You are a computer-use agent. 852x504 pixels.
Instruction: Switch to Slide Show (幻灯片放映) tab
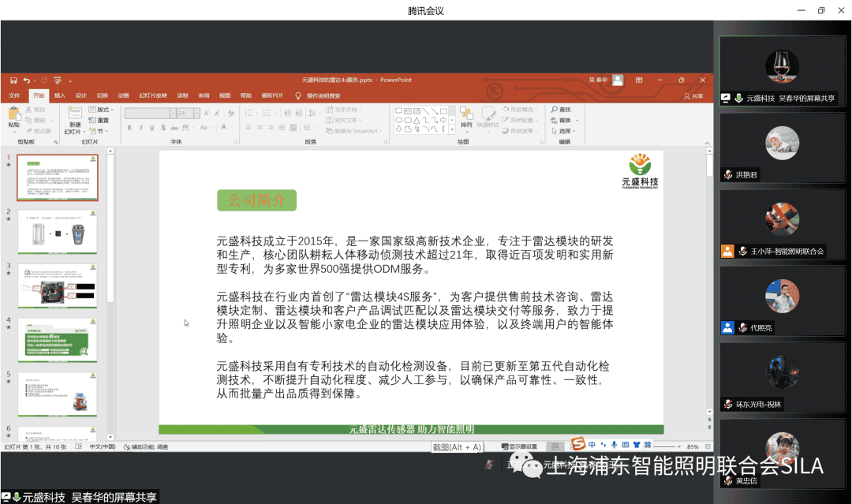(x=153, y=95)
